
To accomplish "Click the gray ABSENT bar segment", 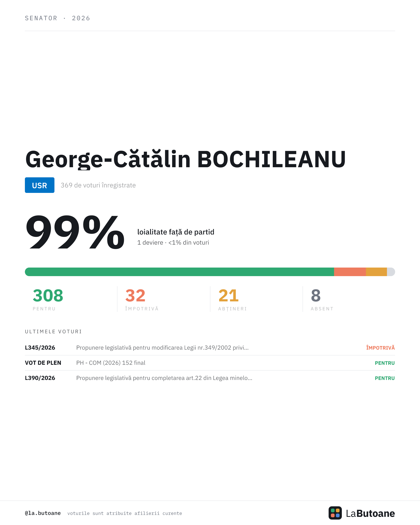I will tap(391, 272).
